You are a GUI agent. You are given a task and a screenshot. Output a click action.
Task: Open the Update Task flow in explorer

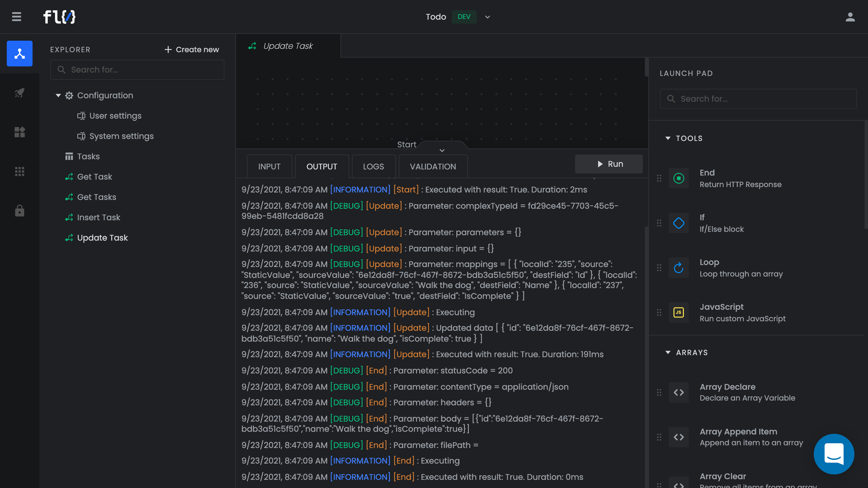pyautogui.click(x=102, y=238)
